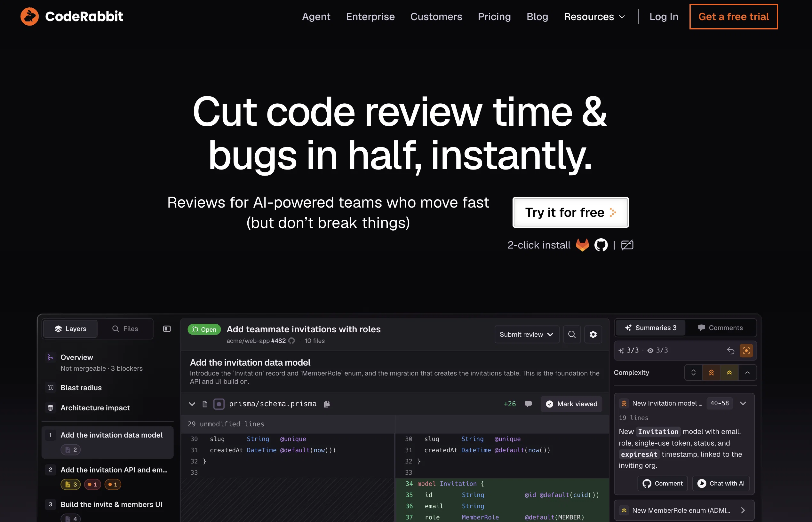Viewport: 812px width, 522px height.
Task: Open the Blog nav item
Action: coord(537,17)
